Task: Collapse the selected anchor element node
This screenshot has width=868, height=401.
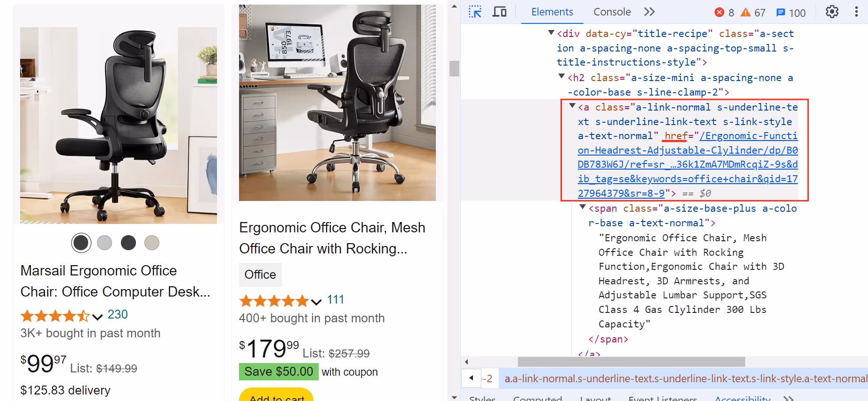Action: (572, 106)
